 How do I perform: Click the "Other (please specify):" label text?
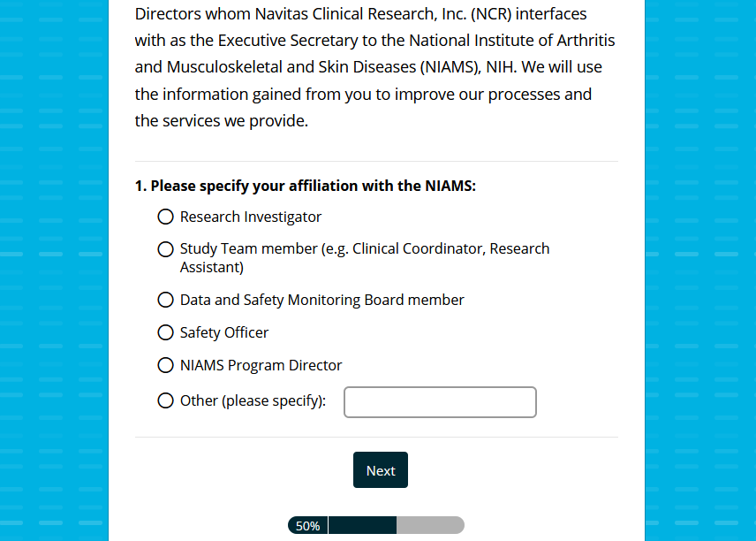click(x=253, y=400)
